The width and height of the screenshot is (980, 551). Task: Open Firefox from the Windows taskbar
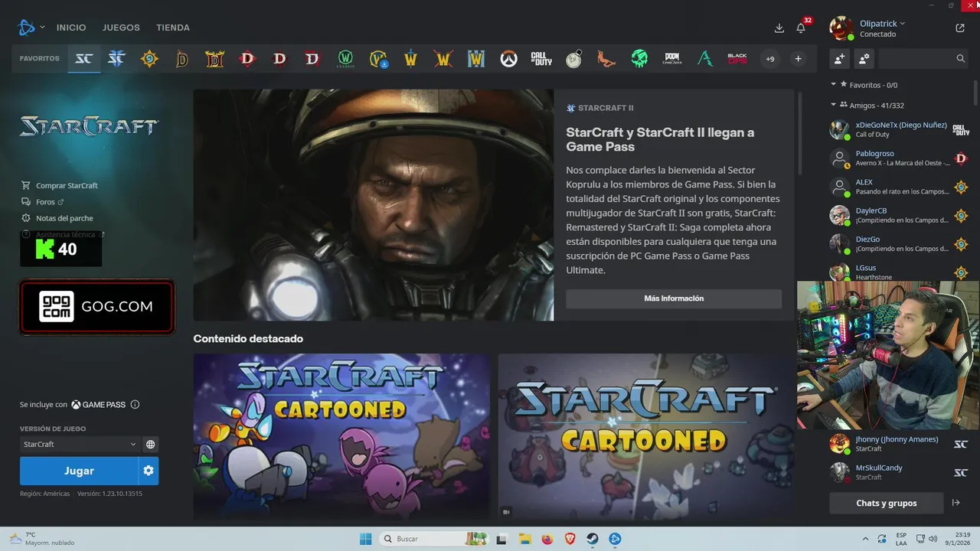tap(547, 539)
